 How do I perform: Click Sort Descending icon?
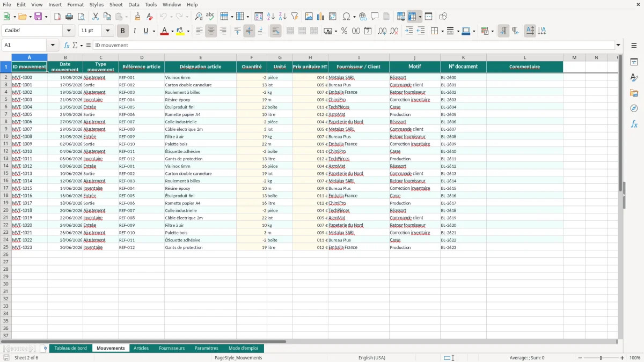282,17
